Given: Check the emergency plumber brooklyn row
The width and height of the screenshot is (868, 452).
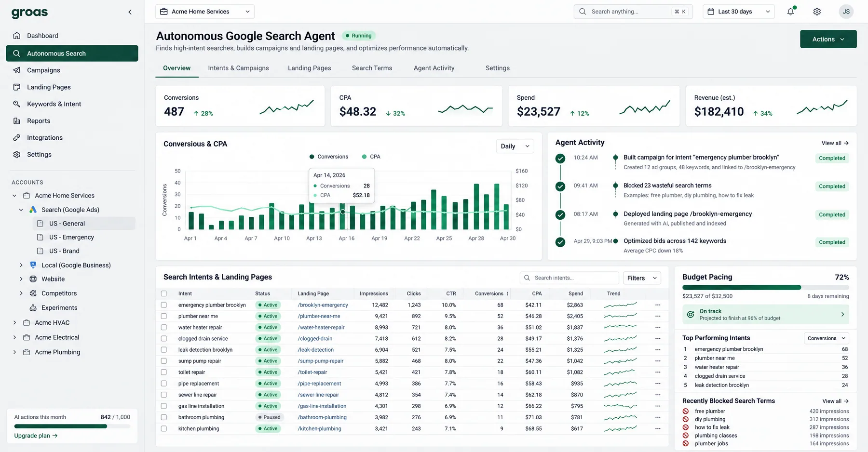Looking at the screenshot, I should tap(164, 305).
